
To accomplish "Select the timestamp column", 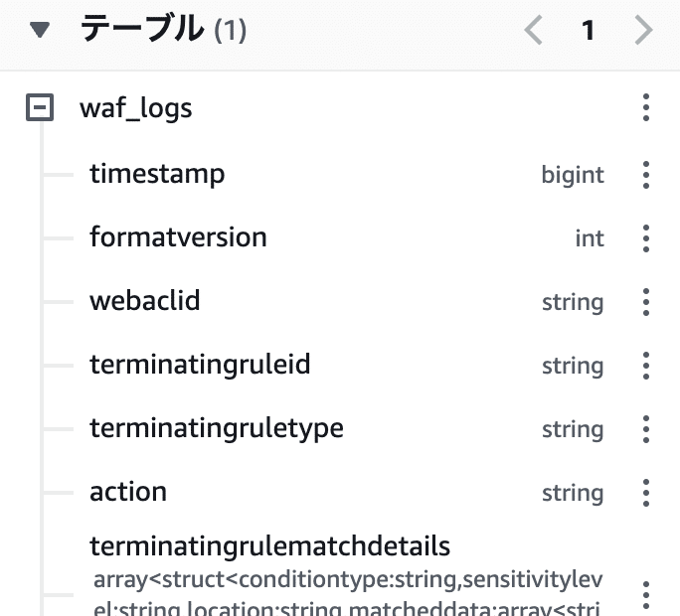I will (157, 174).
